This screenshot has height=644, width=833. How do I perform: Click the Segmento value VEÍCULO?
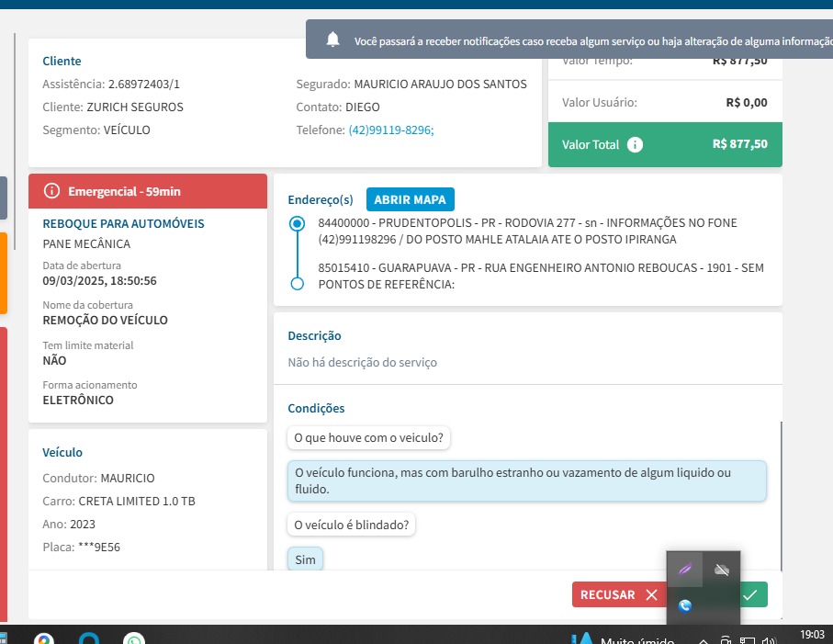pyautogui.click(x=127, y=130)
